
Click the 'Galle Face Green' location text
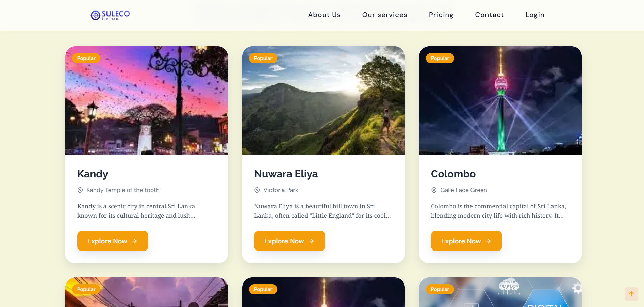coord(464,190)
